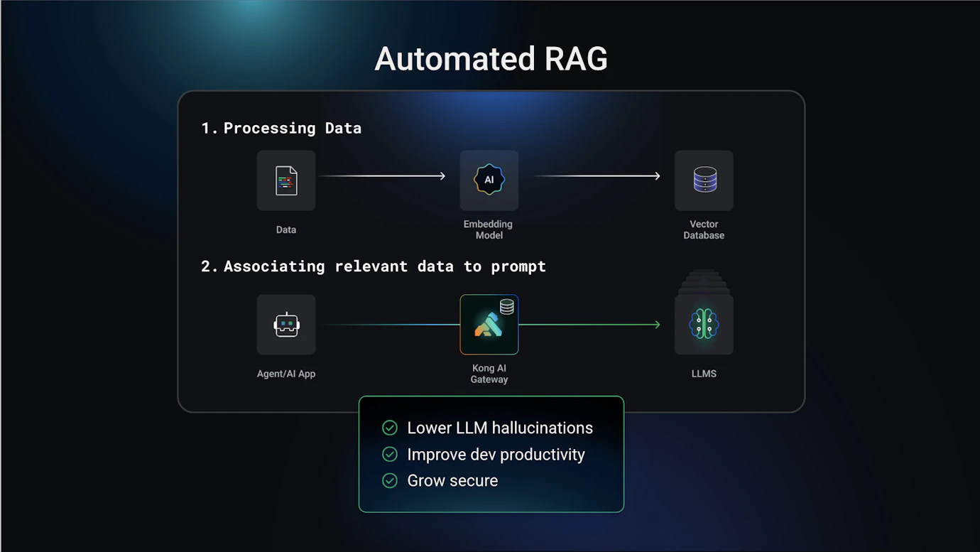Select the 1. Processing Data heading

click(281, 128)
